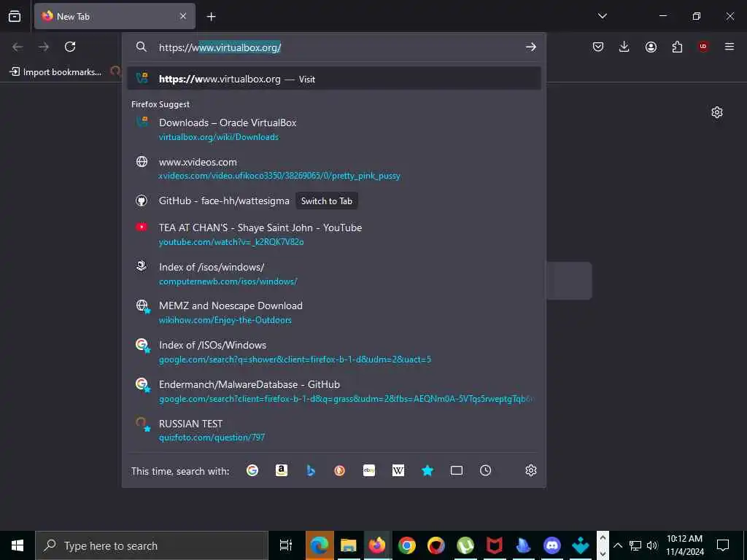Open RUSSIAN TEST quizfoto suggestion

tap(334, 430)
